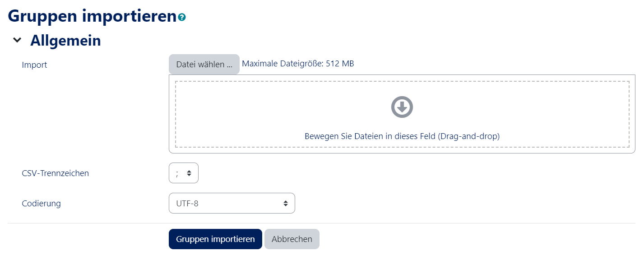Select the semicolon value in CSV-Trennzeichen
644x265 pixels.
coord(177,173)
